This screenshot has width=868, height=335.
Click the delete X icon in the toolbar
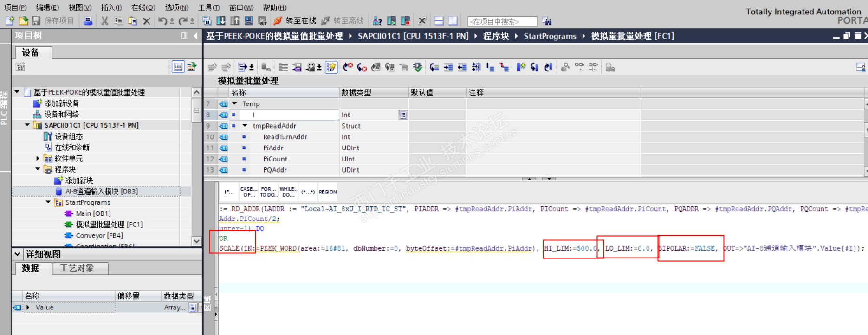click(147, 21)
